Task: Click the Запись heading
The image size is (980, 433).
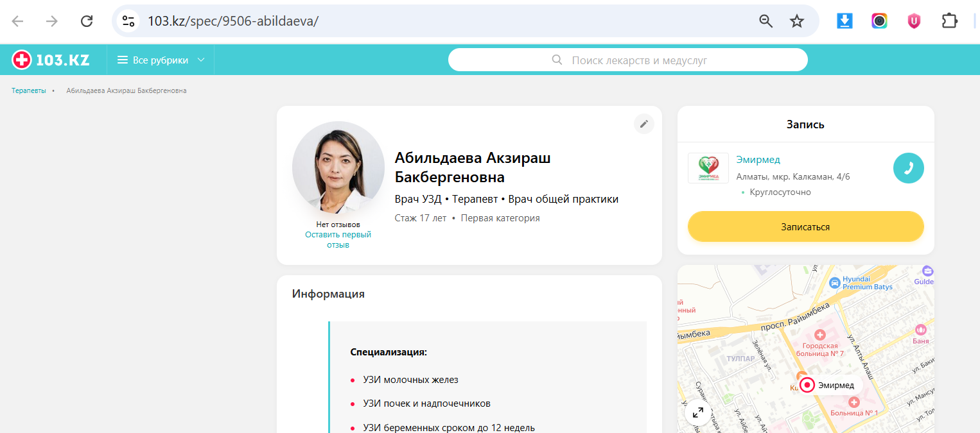Action: [805, 124]
